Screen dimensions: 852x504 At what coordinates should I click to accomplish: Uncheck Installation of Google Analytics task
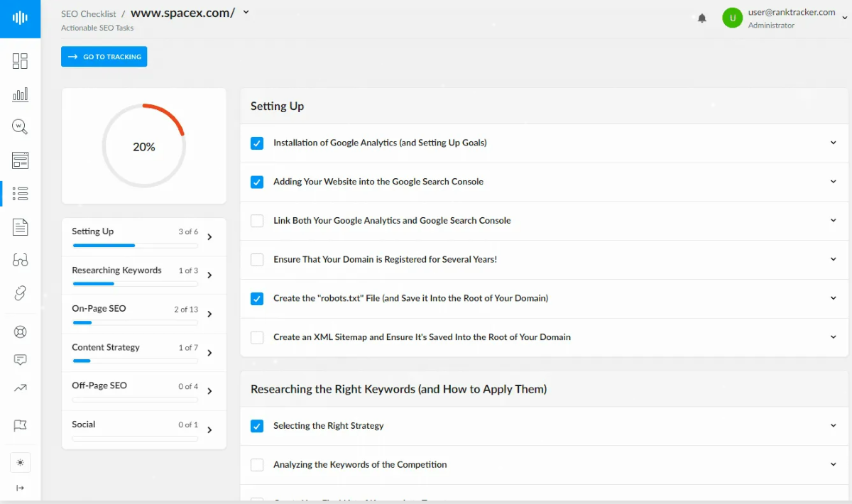(x=257, y=143)
